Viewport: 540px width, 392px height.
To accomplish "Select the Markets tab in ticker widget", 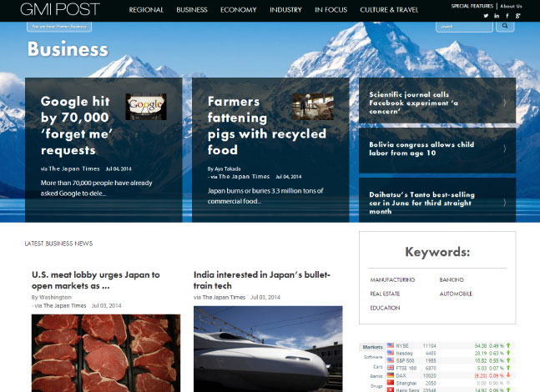I will pyautogui.click(x=372, y=347).
